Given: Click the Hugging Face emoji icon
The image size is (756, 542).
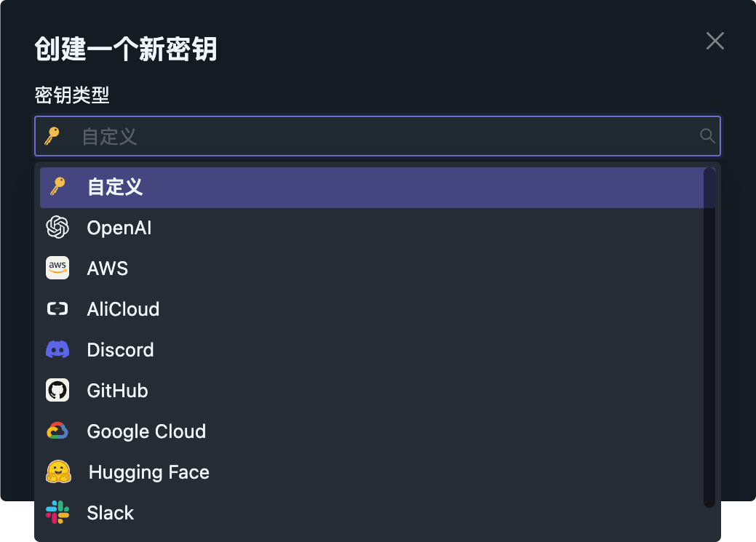Looking at the screenshot, I should point(58,472).
